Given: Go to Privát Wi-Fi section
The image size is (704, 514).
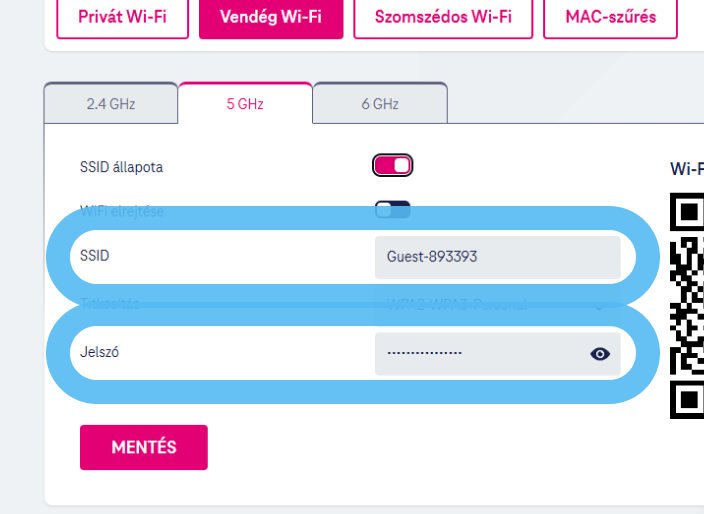Looking at the screenshot, I should [x=122, y=17].
